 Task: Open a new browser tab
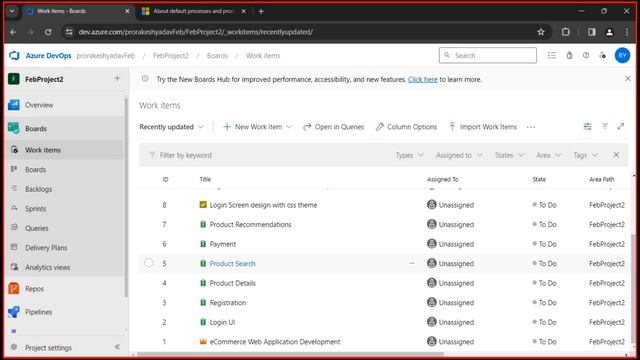(261, 11)
